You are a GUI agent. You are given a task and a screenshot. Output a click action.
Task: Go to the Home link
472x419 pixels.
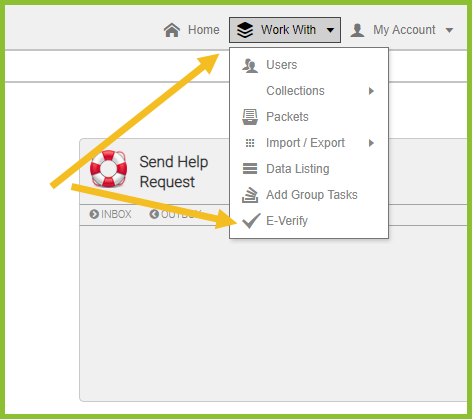click(x=204, y=30)
